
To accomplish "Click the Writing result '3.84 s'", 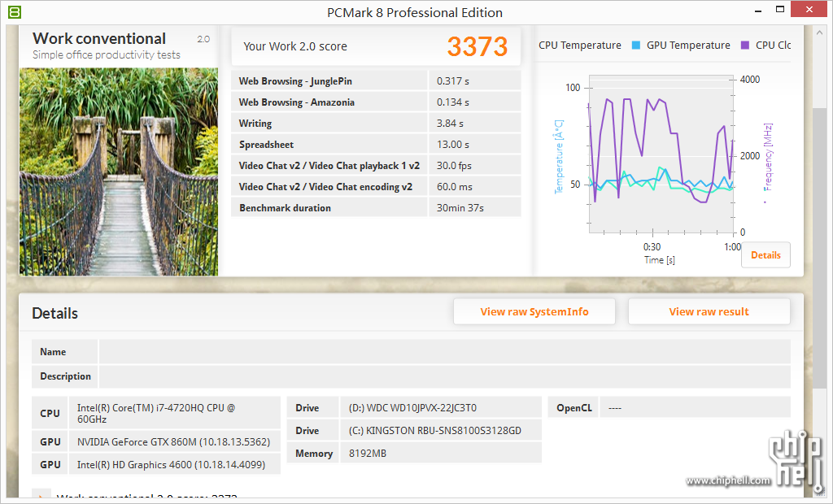I will [x=450, y=124].
